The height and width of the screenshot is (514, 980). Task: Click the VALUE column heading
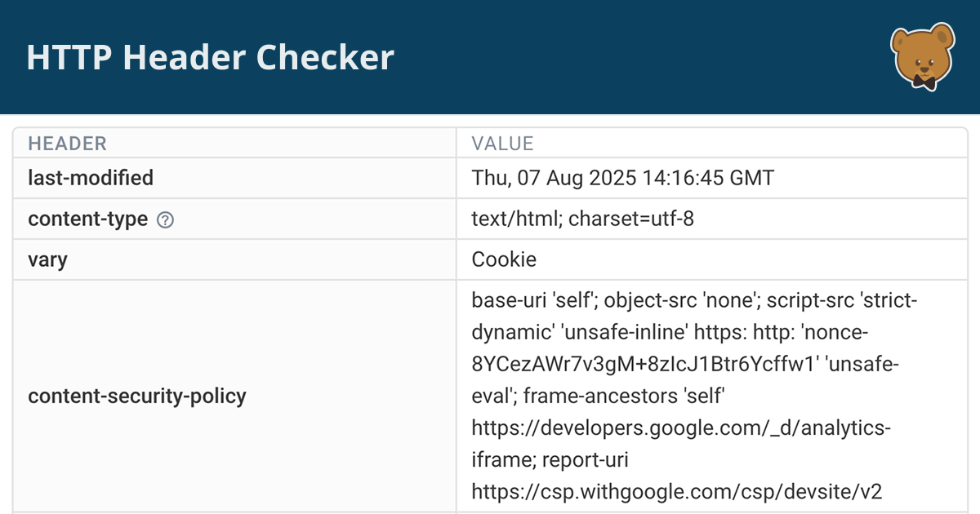[x=501, y=143]
